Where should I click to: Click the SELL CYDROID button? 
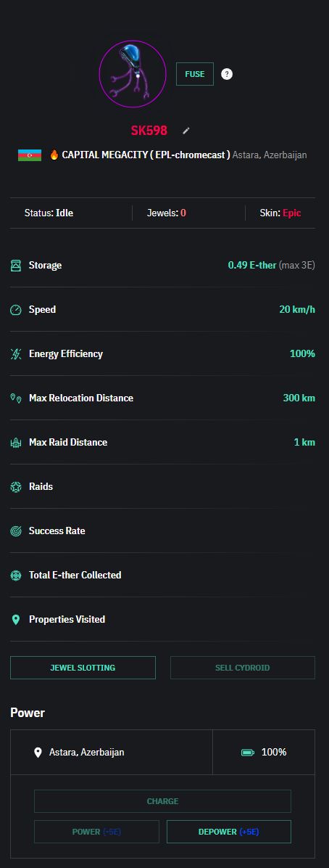(243, 668)
